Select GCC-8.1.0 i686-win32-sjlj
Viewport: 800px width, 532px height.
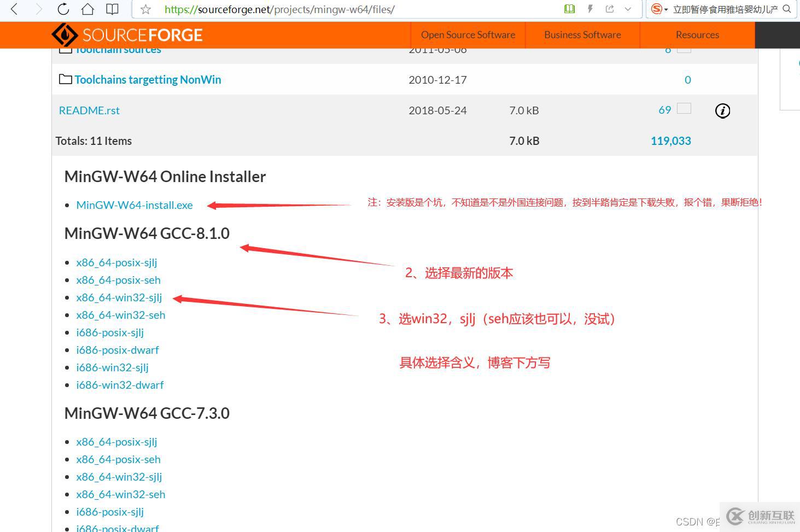(x=112, y=367)
